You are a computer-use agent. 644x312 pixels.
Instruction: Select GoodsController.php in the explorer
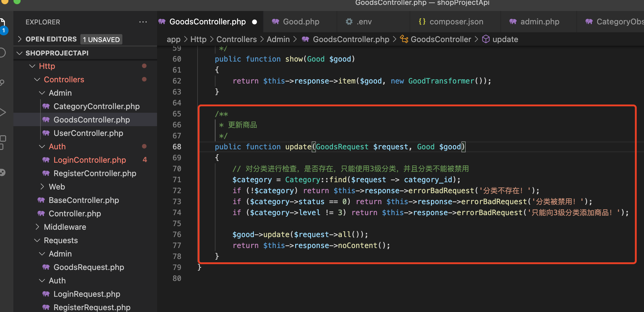(85, 120)
